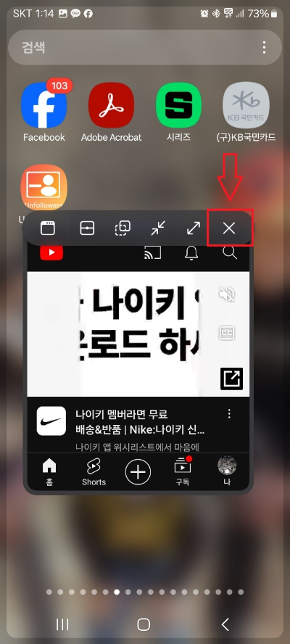Tap the Android home button
The image size is (290, 644).
point(144,624)
